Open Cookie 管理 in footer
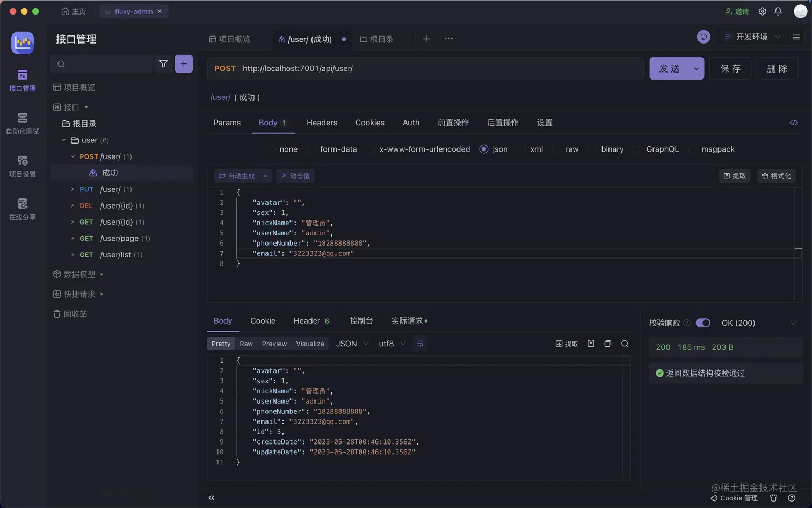This screenshot has height=508, width=812. 734,498
